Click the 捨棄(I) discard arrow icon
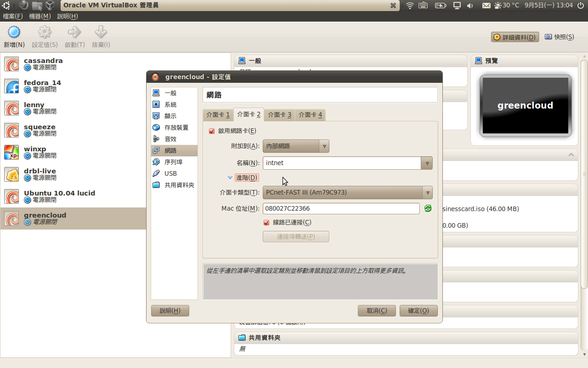 pyautogui.click(x=101, y=32)
